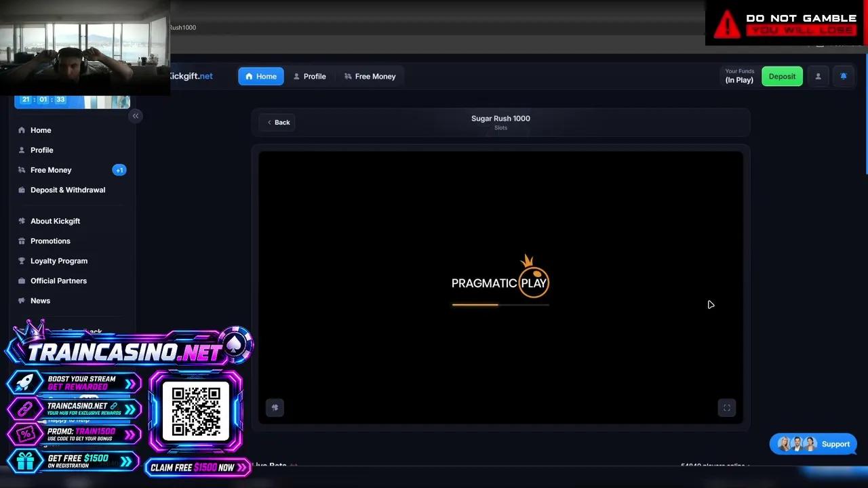Click Your Funds (In Play) balance
The height and width of the screenshot is (488, 868).
click(739, 76)
